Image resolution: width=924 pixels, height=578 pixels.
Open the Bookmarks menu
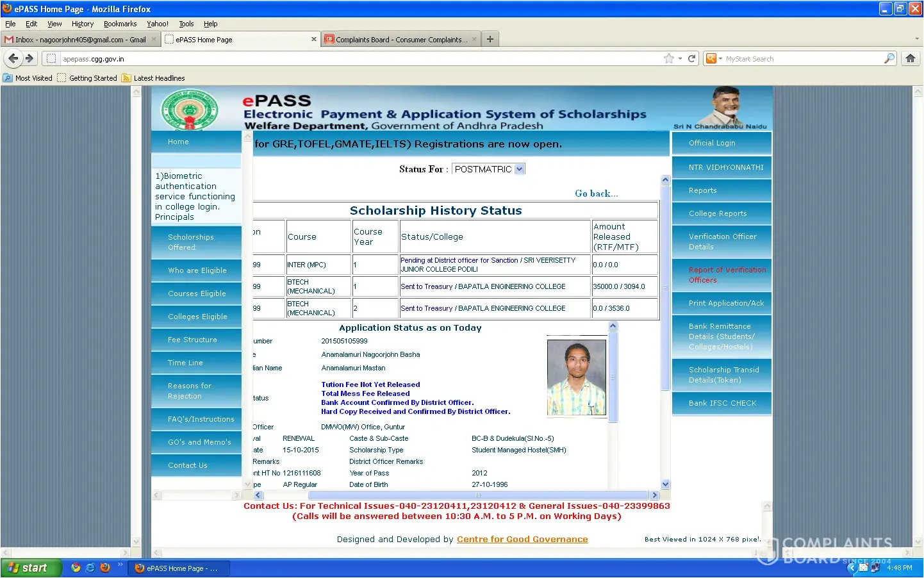click(x=120, y=24)
